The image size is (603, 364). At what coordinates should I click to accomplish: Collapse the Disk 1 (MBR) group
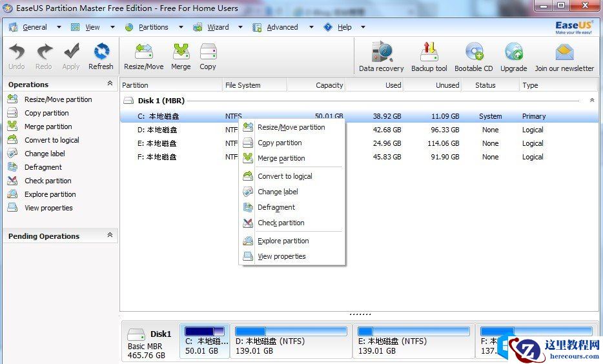coord(592,100)
